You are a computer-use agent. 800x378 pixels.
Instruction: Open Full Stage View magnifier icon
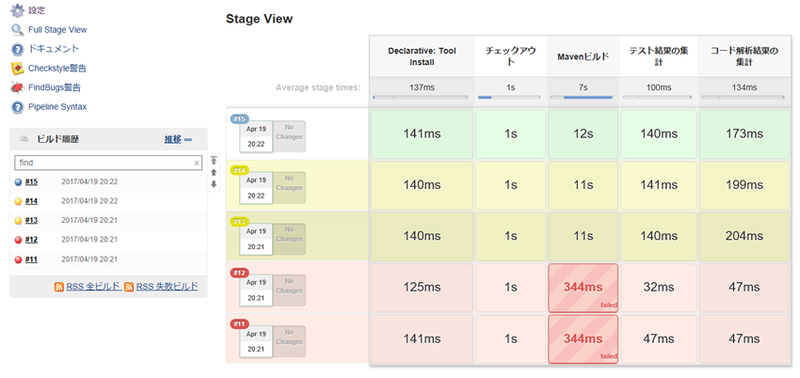pyautogui.click(x=17, y=30)
